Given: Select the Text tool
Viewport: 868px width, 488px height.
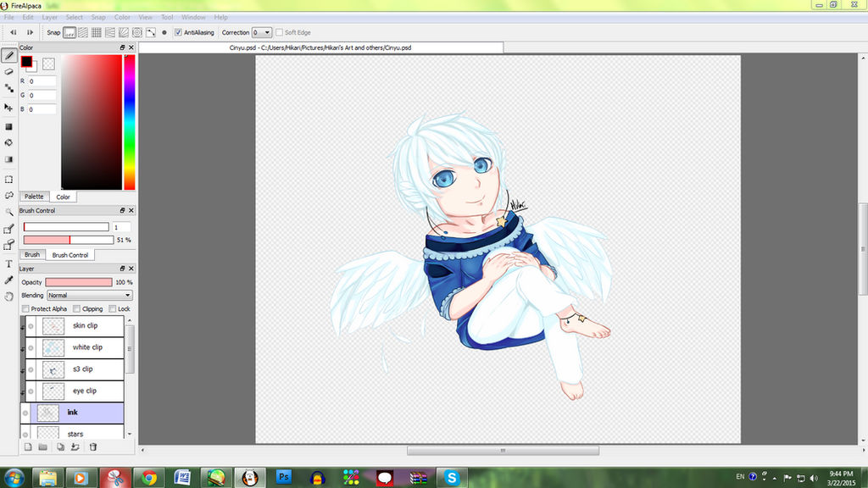Looking at the screenshot, I should tap(8, 264).
